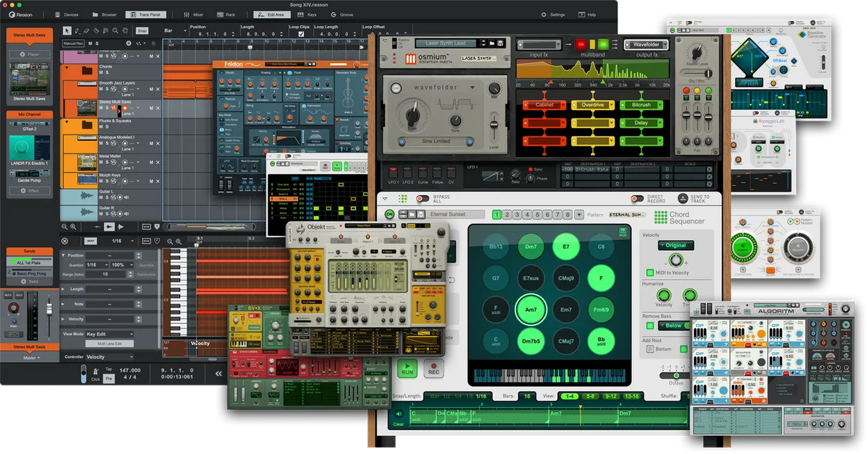This screenshot has width=868, height=454.
Task: Add a Send in Sends panel
Action: pyautogui.click(x=30, y=281)
